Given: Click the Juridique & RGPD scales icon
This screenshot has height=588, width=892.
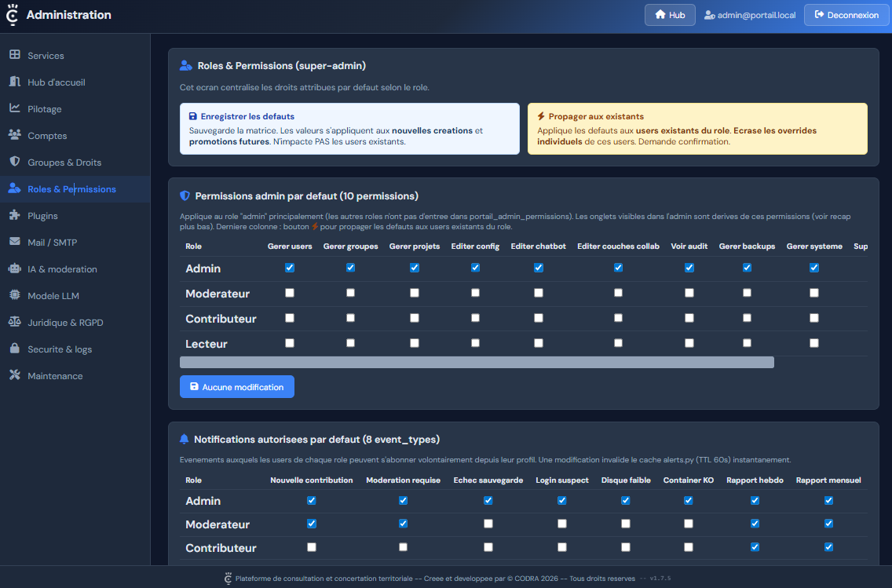Looking at the screenshot, I should [14, 322].
